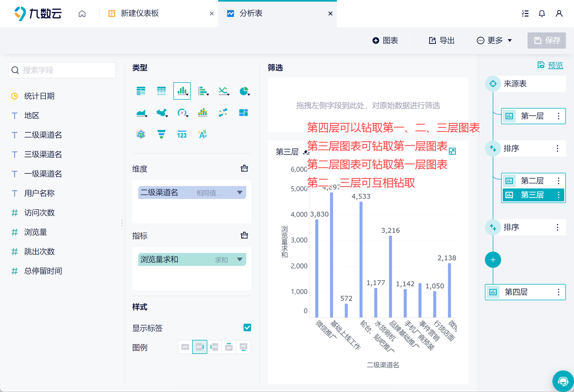This screenshot has height=392, width=574.
Task: Select the pie chart type icon
Action: [244, 91]
